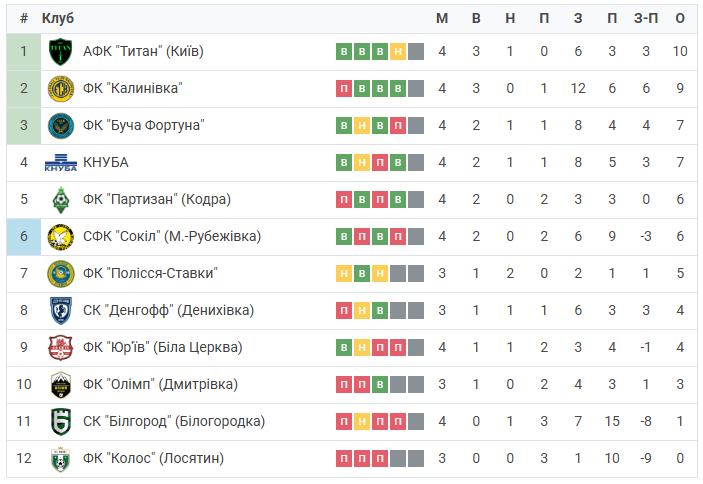Click the ФК "Буча Фортуна" club emblem
This screenshot has height=484, width=703.
pyautogui.click(x=61, y=125)
